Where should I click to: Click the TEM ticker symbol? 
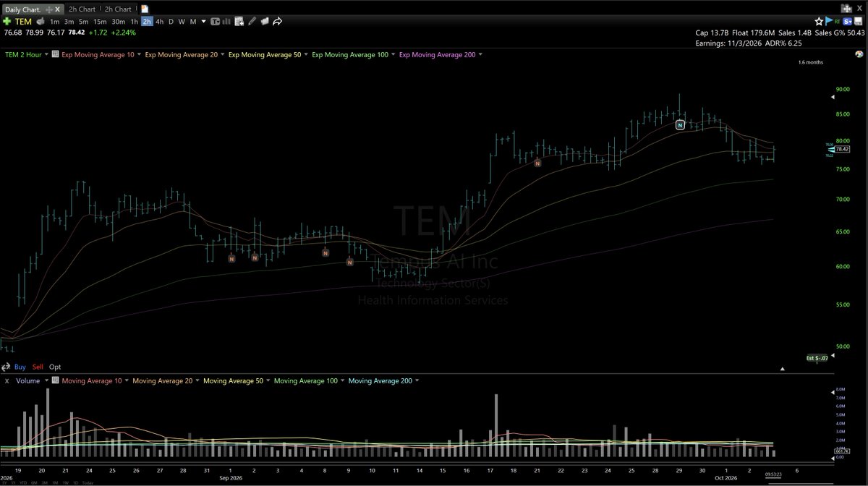23,22
